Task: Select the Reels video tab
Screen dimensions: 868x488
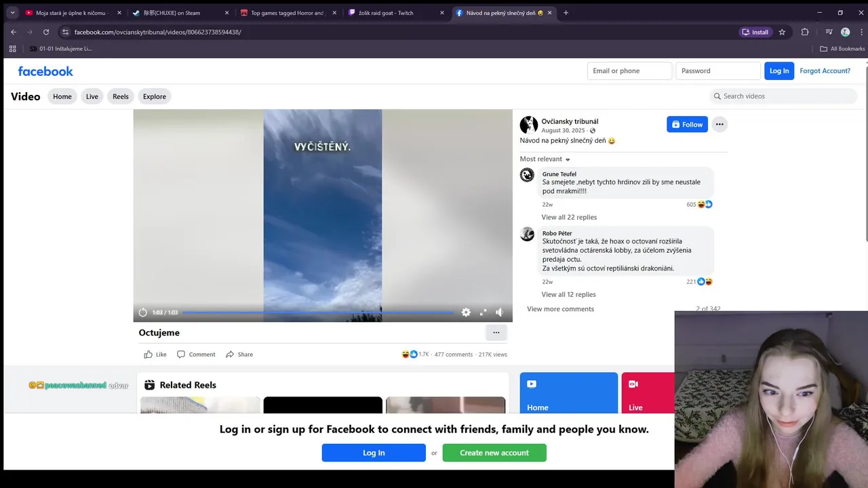Action: (121, 96)
